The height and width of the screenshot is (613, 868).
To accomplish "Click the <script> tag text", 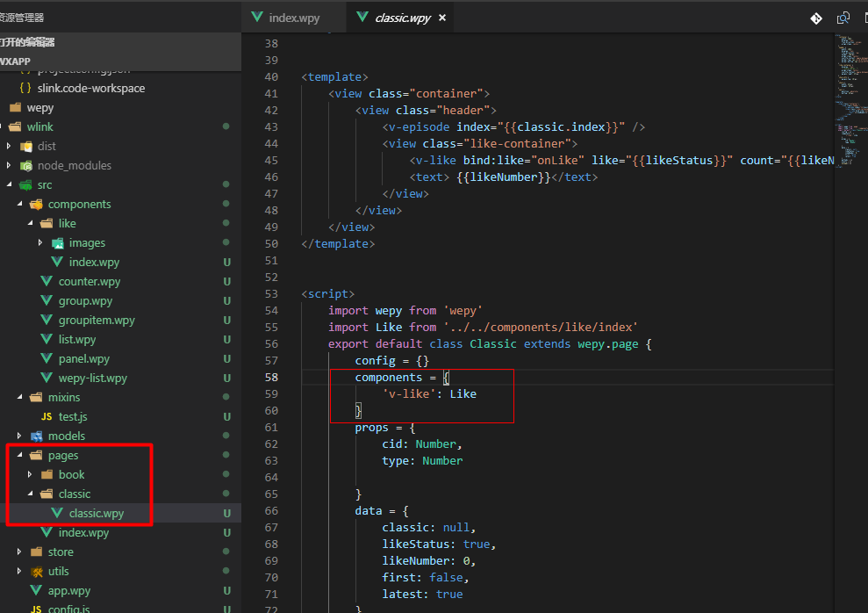I will [327, 293].
